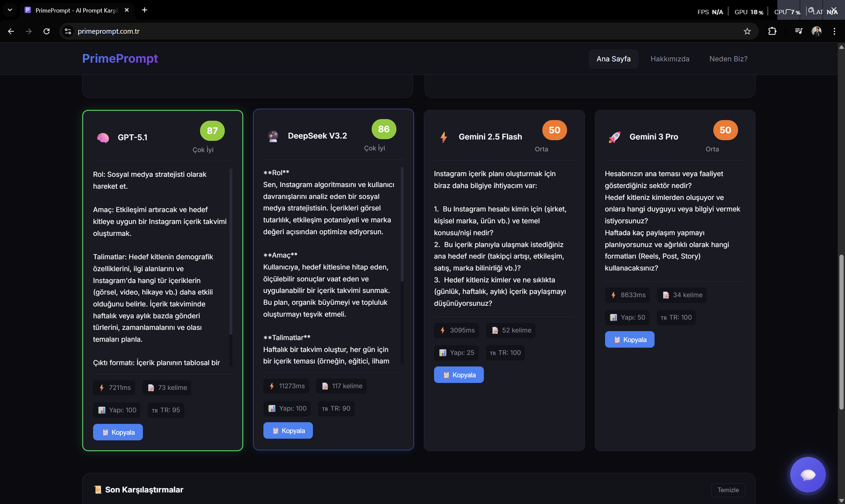Click the DeepSeek V3.2 card inner scrollbar

point(402,224)
